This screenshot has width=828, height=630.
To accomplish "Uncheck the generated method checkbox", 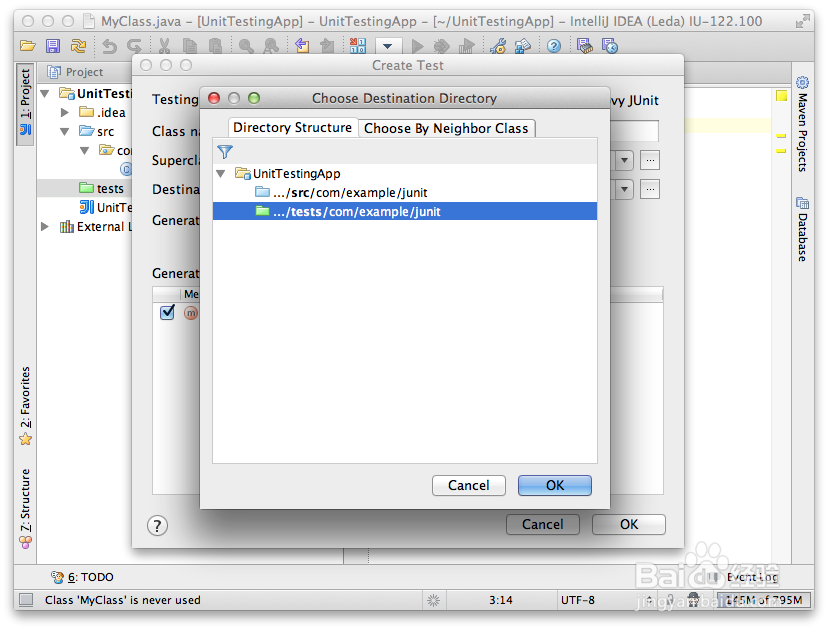I will tap(166, 312).
